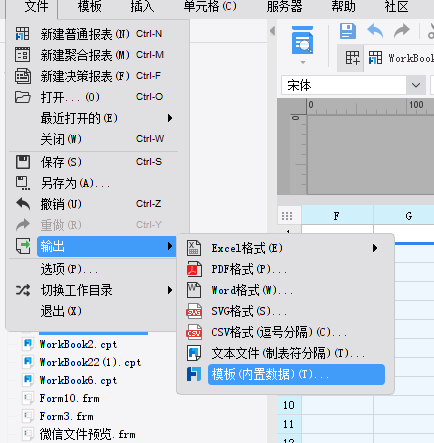Expand 切换工作目录 submenu arrow
Screen dimensions: 434x443
click(x=170, y=290)
